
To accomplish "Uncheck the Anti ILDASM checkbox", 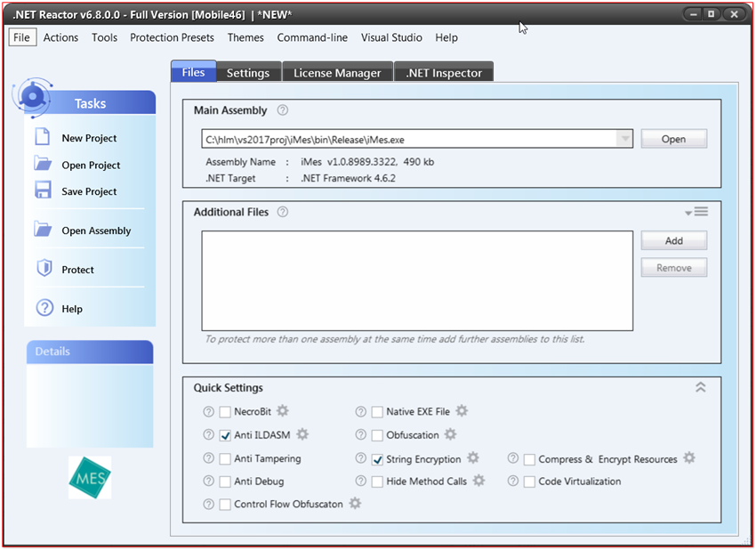I will click(225, 435).
